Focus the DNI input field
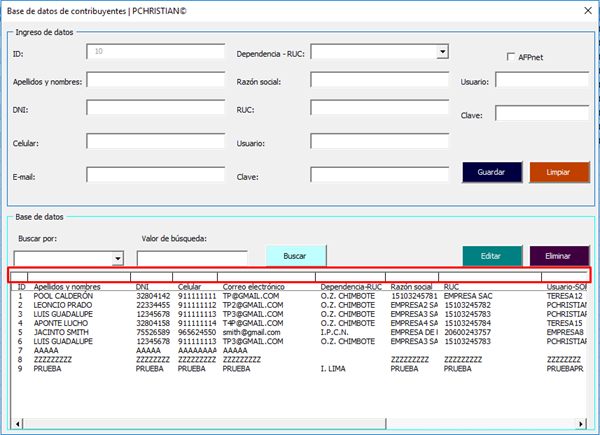 pos(155,108)
